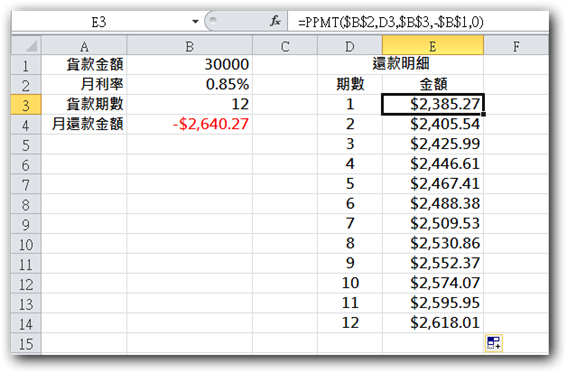Click the formula bar with PPMT formula
This screenshot has width=567, height=373.
[x=418, y=22]
